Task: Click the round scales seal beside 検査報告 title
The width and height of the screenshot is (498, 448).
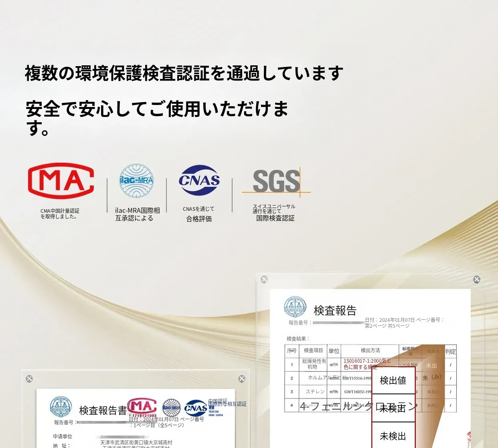Action: click(x=295, y=307)
